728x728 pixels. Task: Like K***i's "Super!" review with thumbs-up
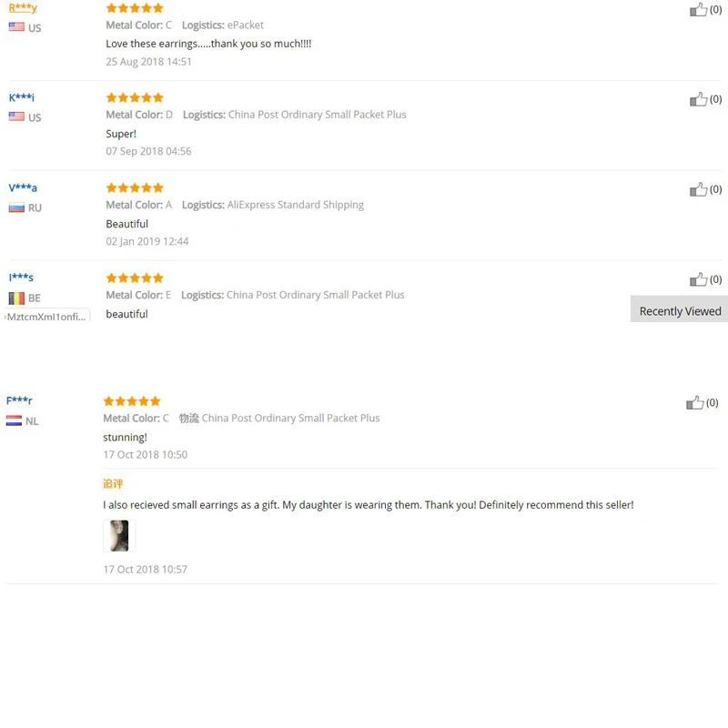pyautogui.click(x=698, y=99)
